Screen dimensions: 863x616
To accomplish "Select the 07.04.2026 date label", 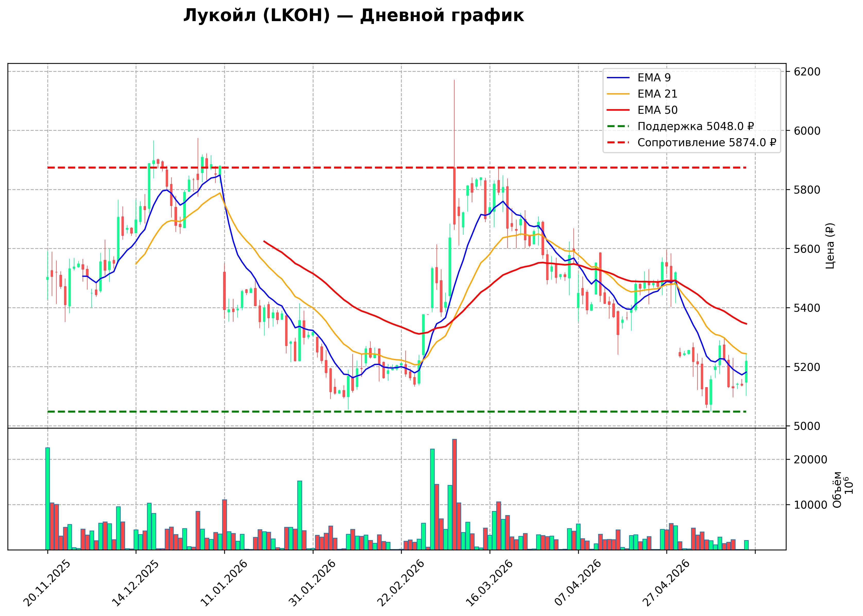I will tap(578, 583).
